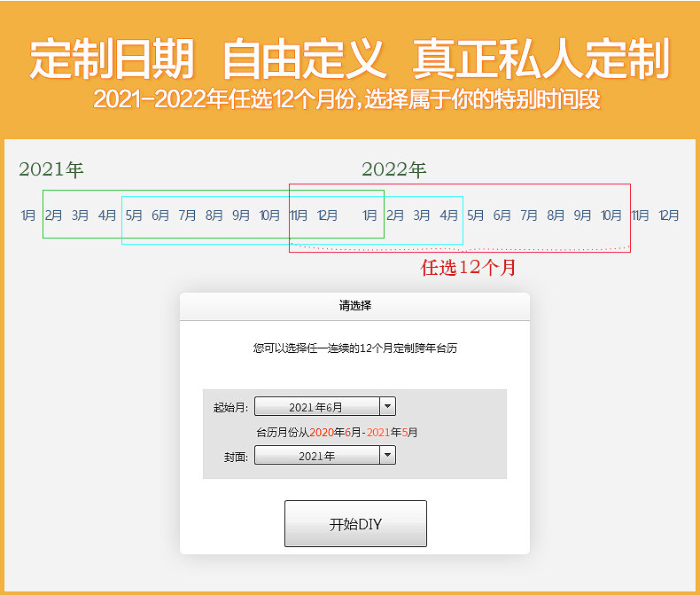Select 5月 in the 2021年 row
Image resolution: width=700 pixels, height=595 pixels.
click(134, 215)
